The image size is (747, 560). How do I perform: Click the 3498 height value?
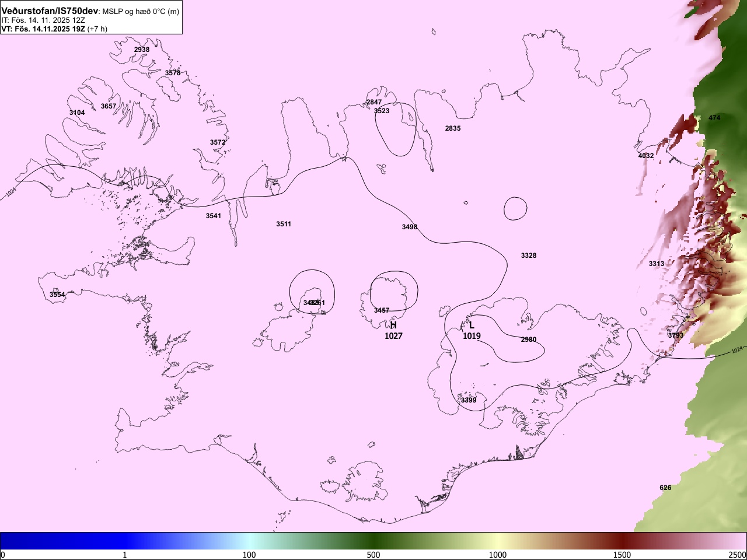410,227
